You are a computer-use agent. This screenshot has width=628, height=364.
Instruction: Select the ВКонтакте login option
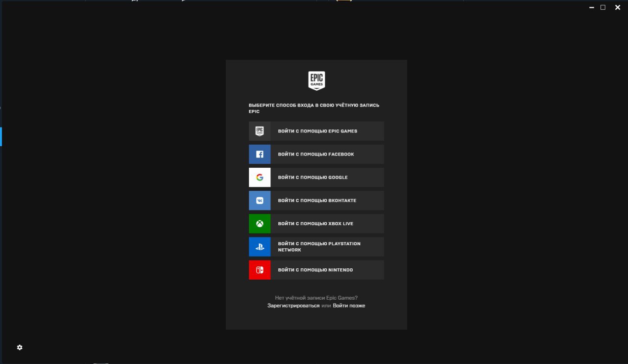click(316, 200)
